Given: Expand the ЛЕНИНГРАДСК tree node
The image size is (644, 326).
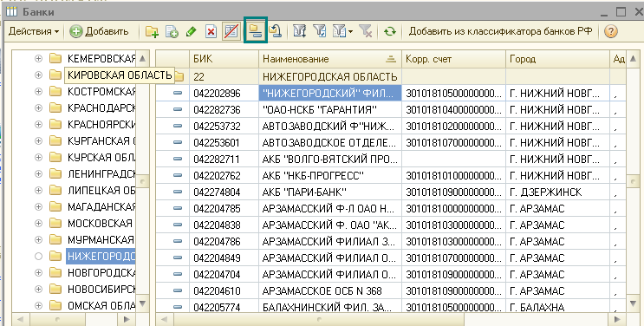Looking at the screenshot, I should click(x=38, y=174).
